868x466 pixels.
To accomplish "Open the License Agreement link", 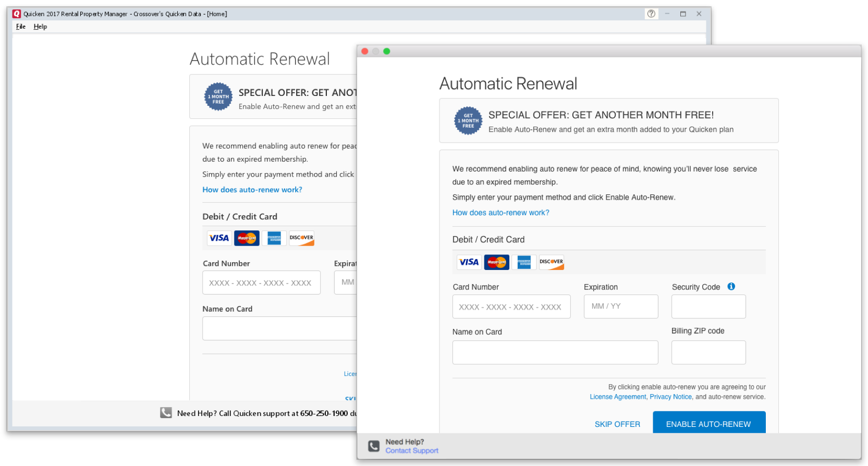I will coord(618,397).
